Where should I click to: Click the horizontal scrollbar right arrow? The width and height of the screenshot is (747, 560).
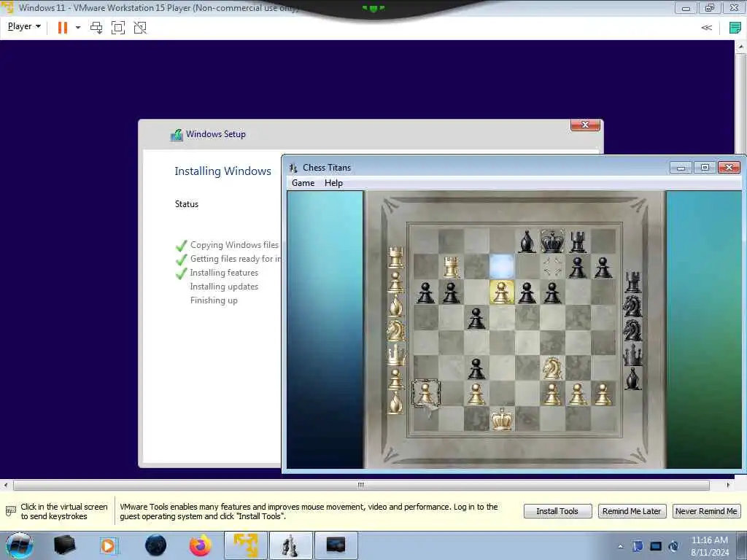tap(728, 485)
